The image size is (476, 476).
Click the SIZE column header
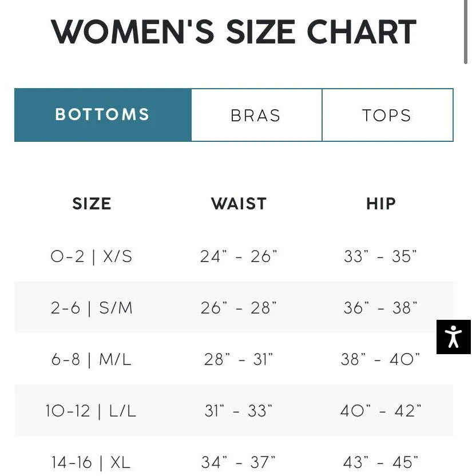pos(92,204)
